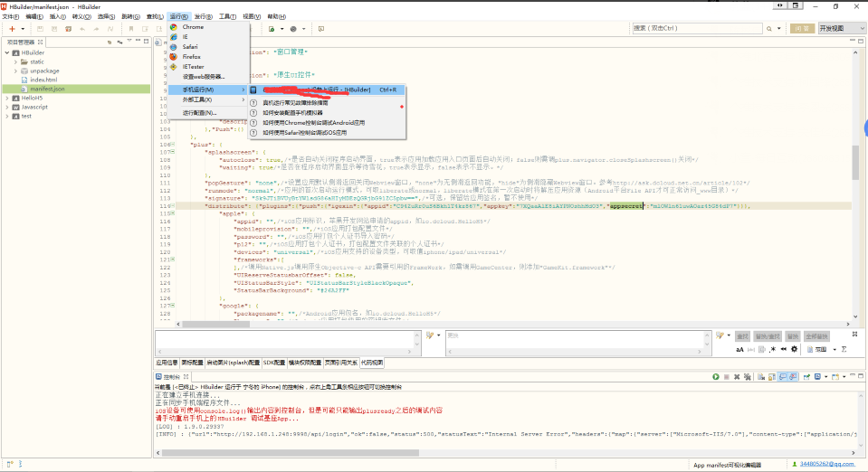Viewport: 868px width, 472px height.
Task: Open the 工具(T) menu
Action: (227, 16)
